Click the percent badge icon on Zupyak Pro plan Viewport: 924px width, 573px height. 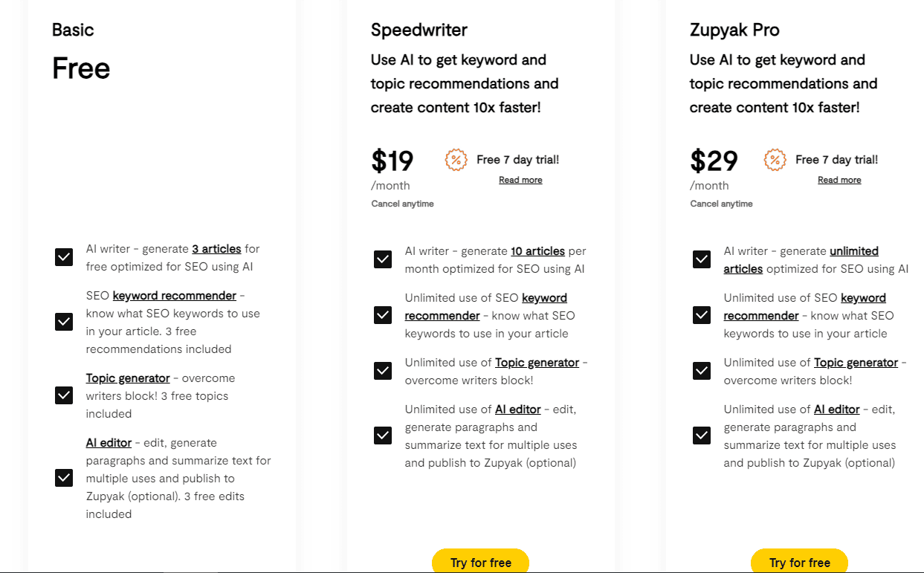[775, 160]
